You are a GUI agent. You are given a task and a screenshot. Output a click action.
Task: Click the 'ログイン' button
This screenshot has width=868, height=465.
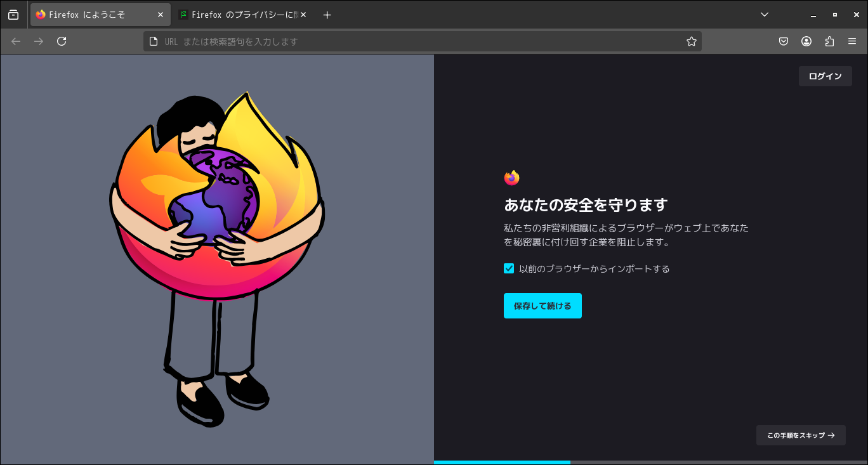[x=825, y=76]
